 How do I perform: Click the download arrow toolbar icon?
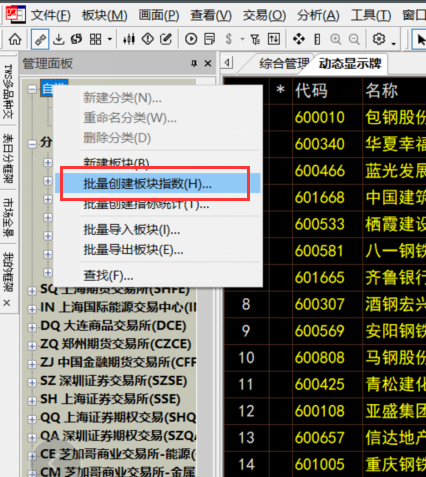59,39
